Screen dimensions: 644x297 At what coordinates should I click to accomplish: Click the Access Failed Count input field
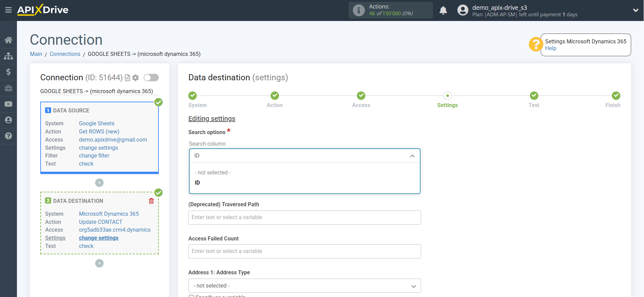[x=305, y=251]
